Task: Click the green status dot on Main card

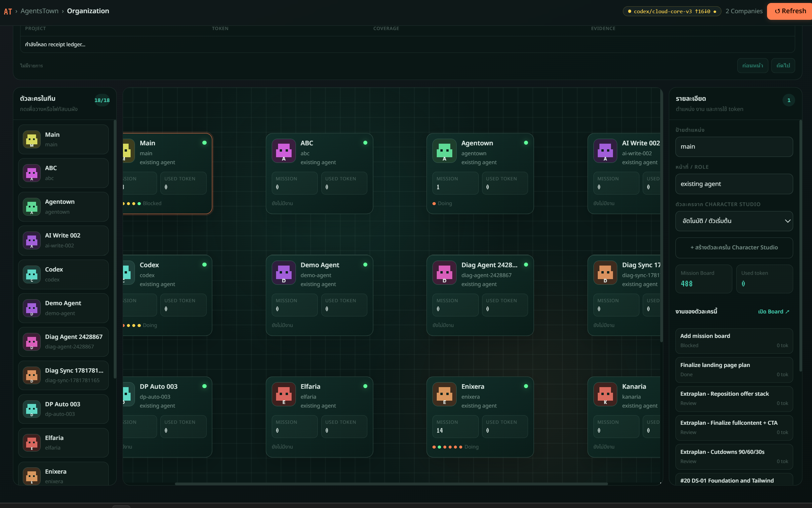Action: (204, 143)
